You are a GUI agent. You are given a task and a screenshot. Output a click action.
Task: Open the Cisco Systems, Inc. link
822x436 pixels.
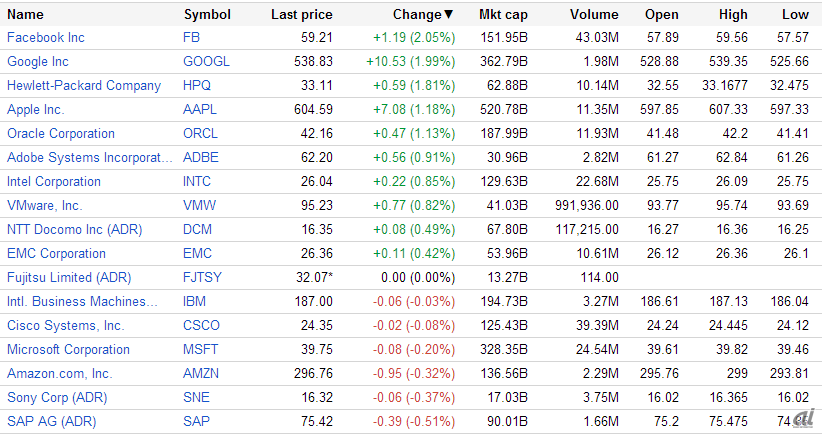point(66,326)
